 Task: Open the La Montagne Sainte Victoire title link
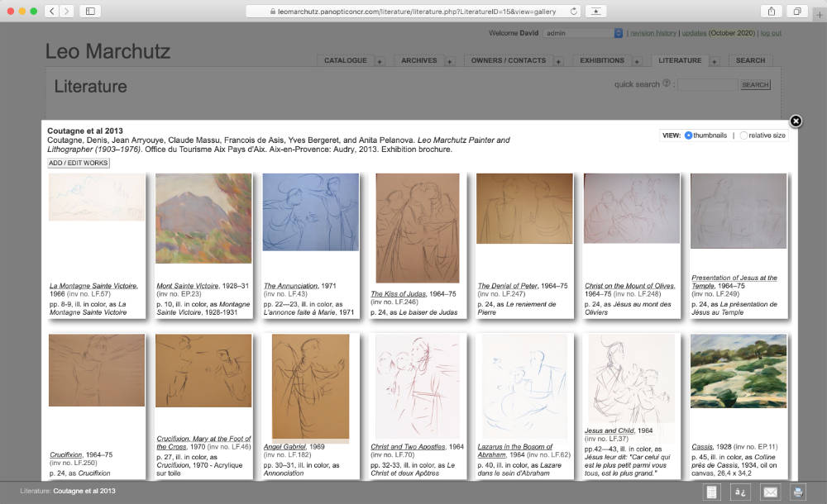(x=93, y=286)
